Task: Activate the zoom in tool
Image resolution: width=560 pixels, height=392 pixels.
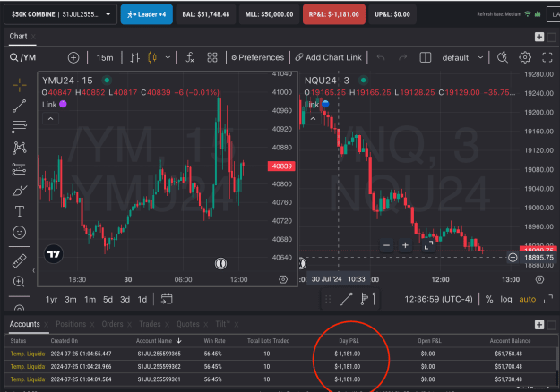Action: (19, 282)
